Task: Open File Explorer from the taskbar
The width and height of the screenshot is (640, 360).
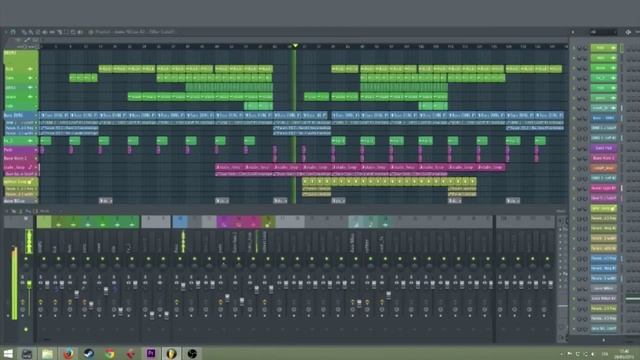Action: pos(47,353)
